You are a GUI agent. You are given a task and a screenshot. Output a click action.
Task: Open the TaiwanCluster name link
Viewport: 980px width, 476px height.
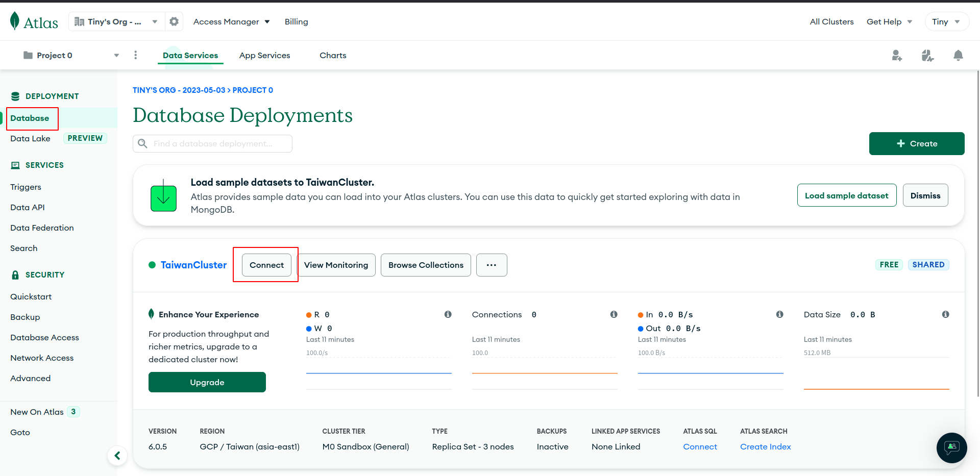click(x=193, y=265)
